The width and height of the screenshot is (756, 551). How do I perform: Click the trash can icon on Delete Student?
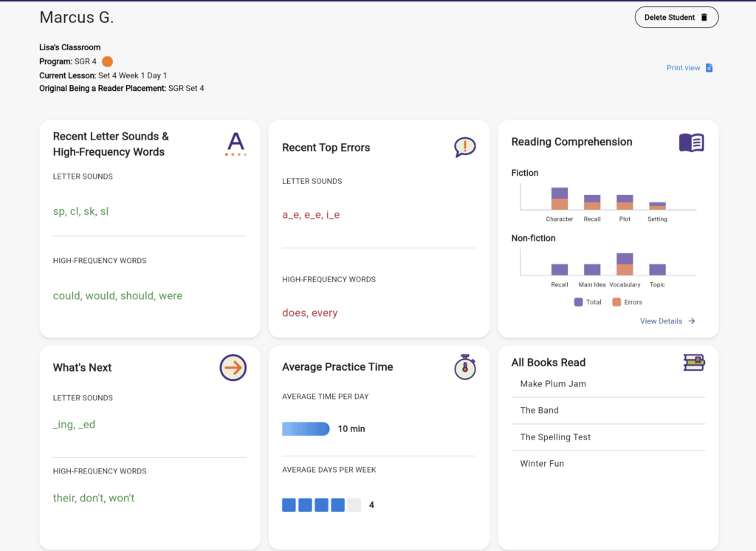click(x=704, y=18)
